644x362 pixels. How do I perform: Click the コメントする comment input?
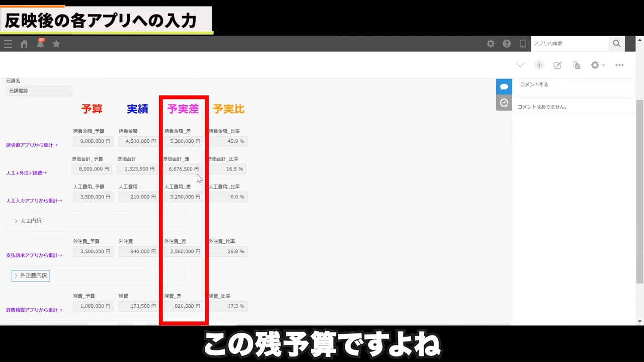(x=574, y=84)
